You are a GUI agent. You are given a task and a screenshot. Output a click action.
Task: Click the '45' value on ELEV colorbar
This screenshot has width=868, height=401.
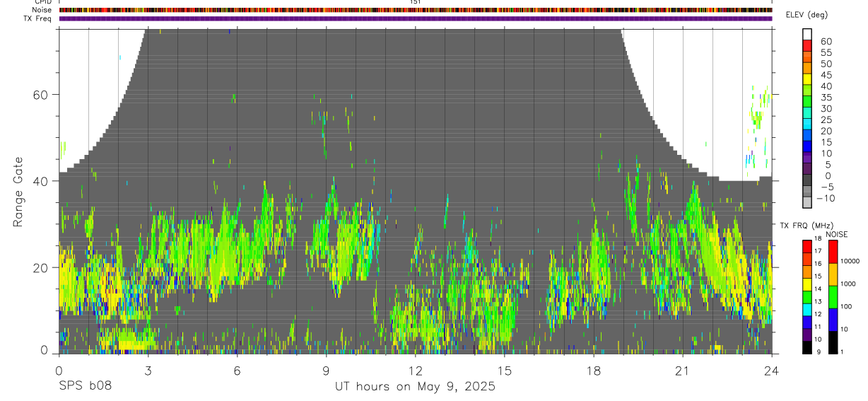pos(826,75)
